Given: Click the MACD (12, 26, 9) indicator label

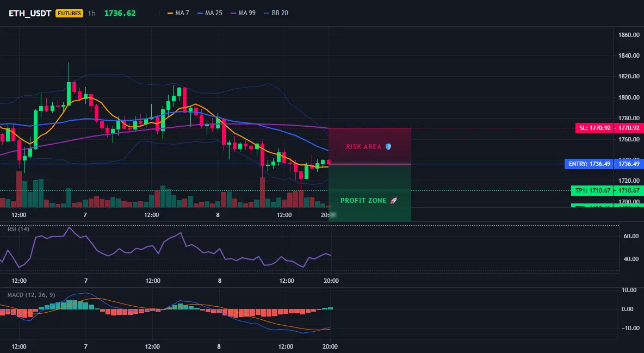Looking at the screenshot, I should [x=31, y=295].
